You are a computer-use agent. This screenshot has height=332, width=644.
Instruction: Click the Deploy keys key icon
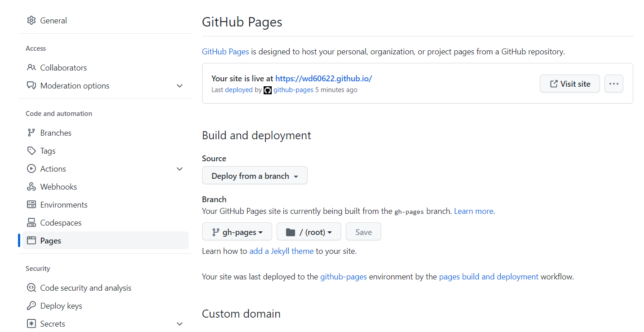coord(31,306)
